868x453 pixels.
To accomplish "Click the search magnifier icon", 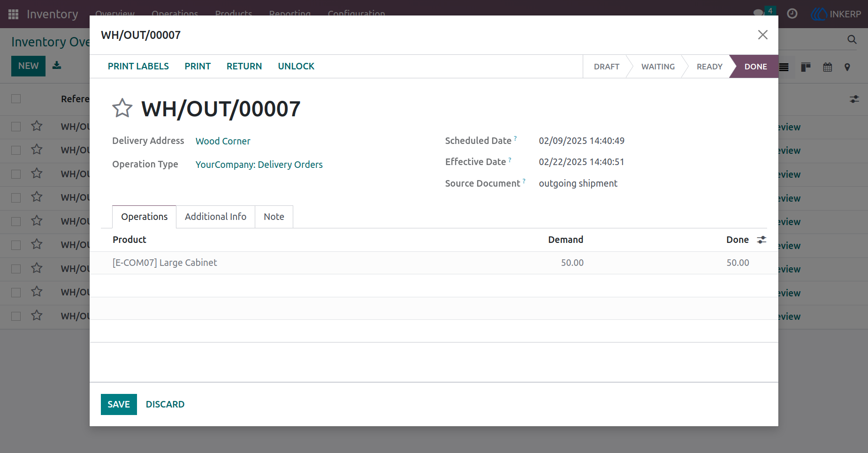I will click(x=852, y=40).
